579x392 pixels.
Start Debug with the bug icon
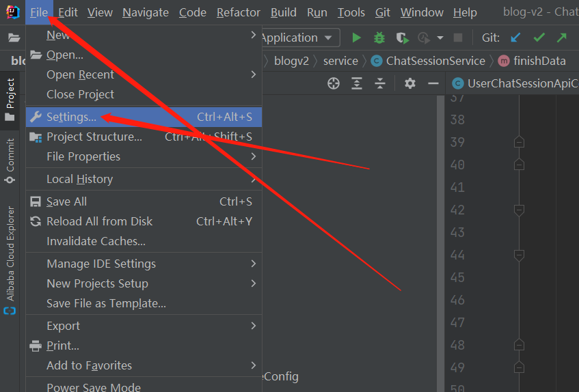click(379, 38)
